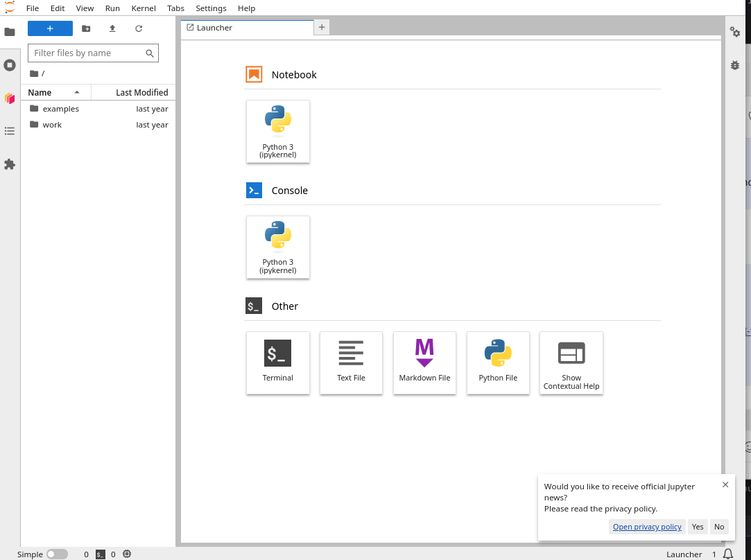This screenshot has width=751, height=560.
Task: Click the New Folder toolbar icon
Action: click(86, 28)
